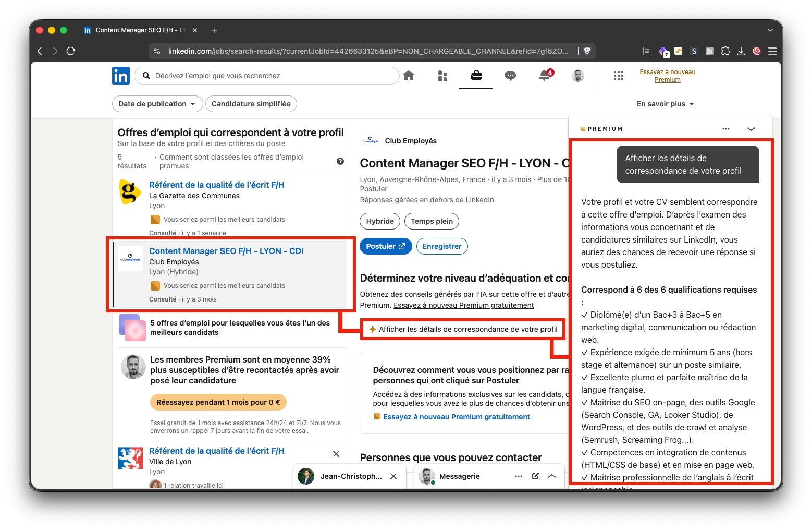Click Afficher les détails de correspondance button
Screen dimensions: 812x530
(463, 329)
